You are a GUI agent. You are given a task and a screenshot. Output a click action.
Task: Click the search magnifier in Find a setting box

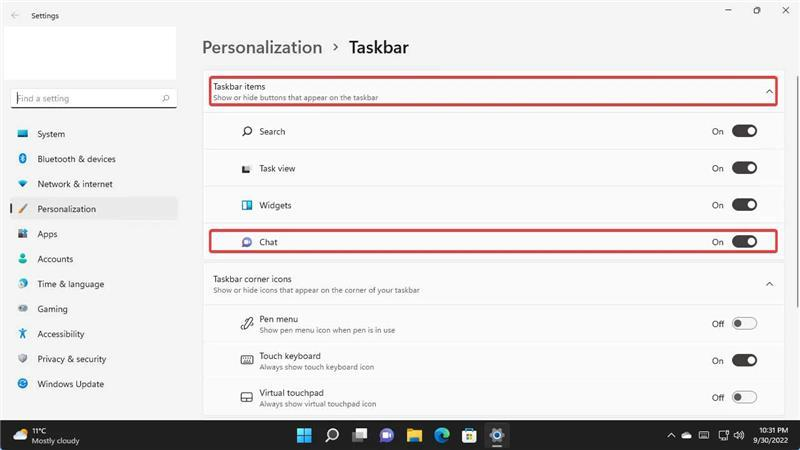[165, 98]
